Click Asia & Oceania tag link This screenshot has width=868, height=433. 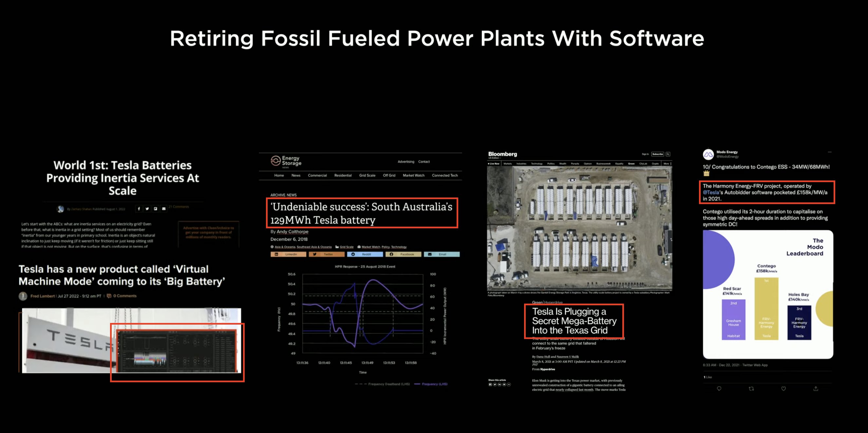[x=285, y=247]
